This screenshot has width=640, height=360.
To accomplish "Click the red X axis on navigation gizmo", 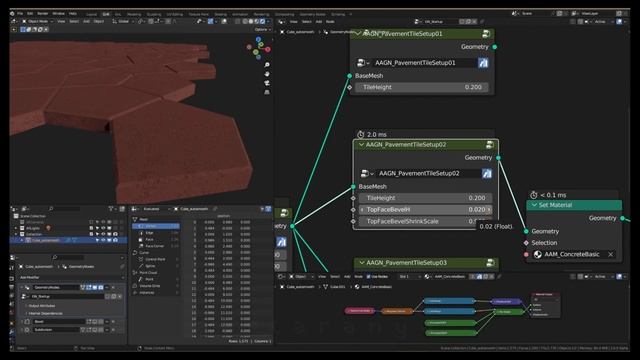I will 268,49.
